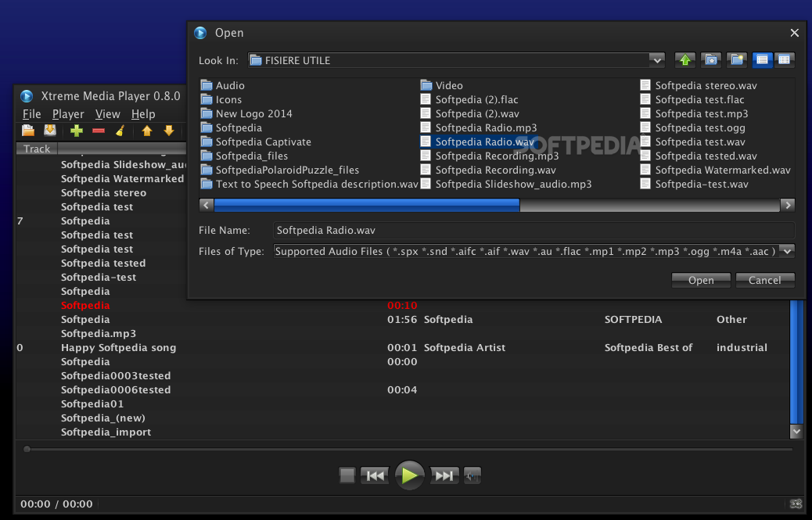Open the Look In folder dropdown
The image size is (812, 520).
[656, 59]
